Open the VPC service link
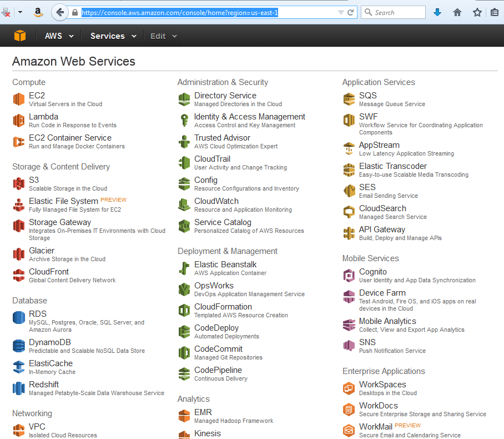 tap(37, 427)
